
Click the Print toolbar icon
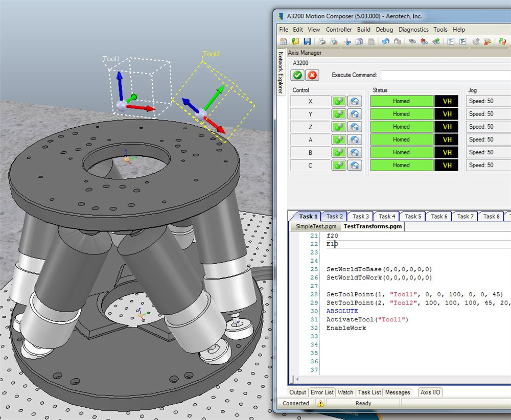[322, 41]
